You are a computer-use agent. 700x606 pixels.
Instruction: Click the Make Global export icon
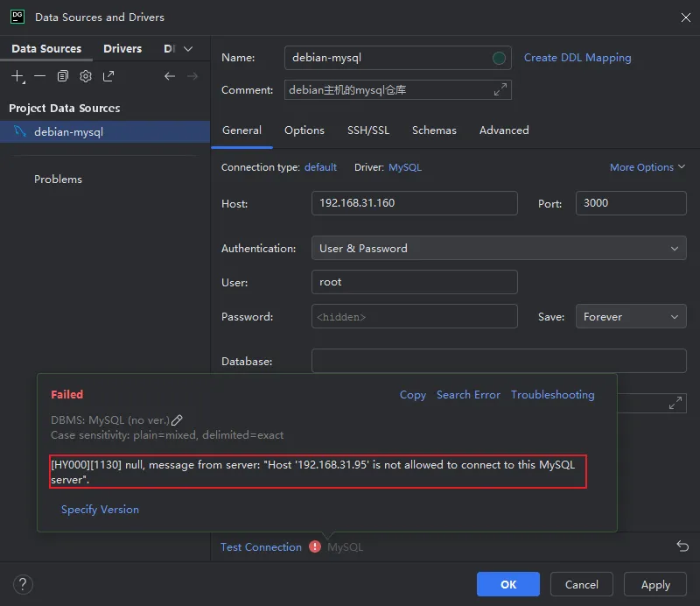click(x=108, y=76)
